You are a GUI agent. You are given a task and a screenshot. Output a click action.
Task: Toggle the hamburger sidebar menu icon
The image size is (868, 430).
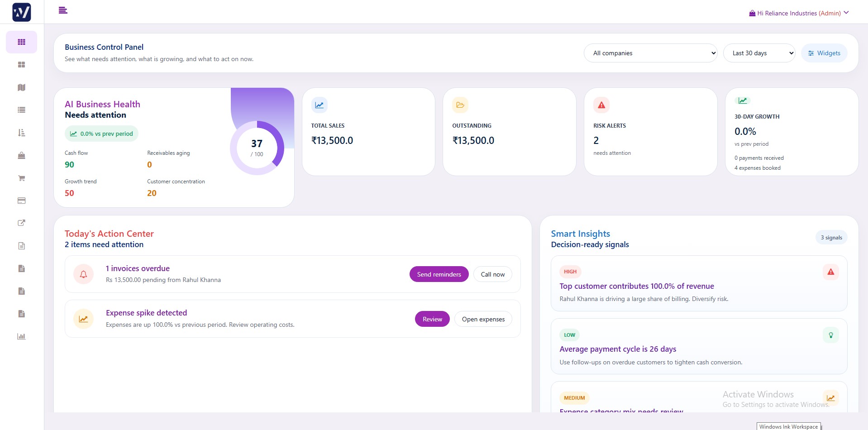pyautogui.click(x=63, y=10)
